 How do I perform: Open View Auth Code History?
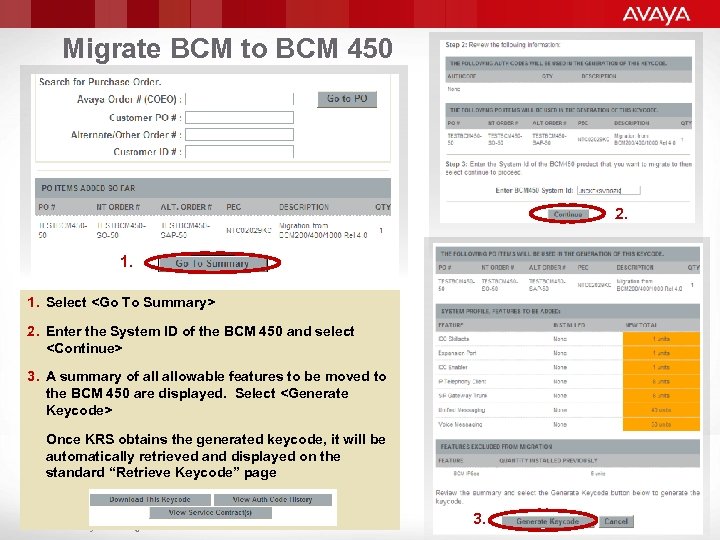(x=273, y=500)
